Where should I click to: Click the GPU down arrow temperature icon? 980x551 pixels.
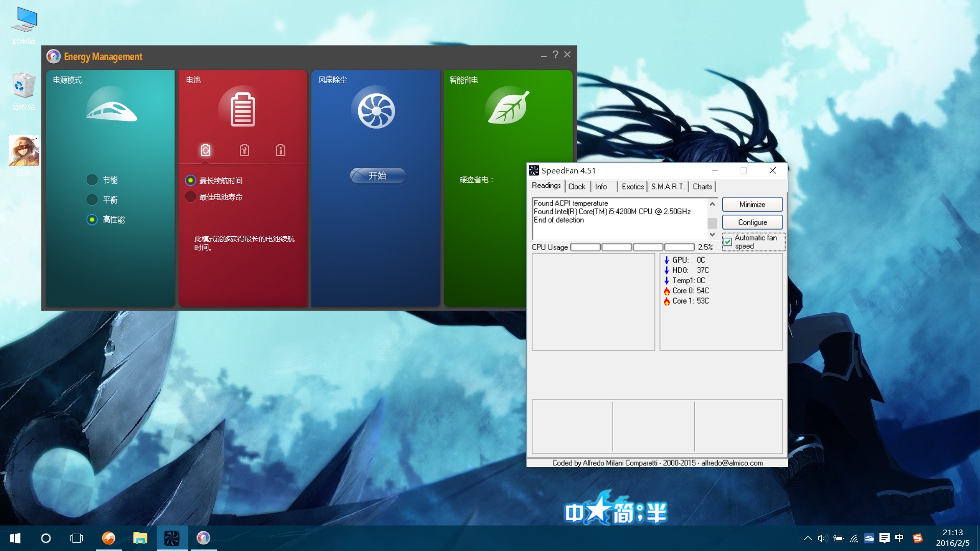[x=667, y=260]
